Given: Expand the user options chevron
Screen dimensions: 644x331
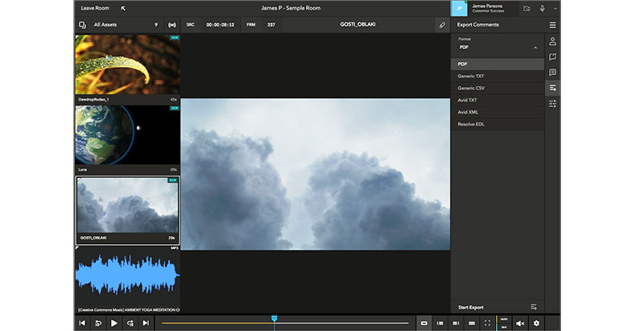Looking at the screenshot, I should tap(555, 8).
